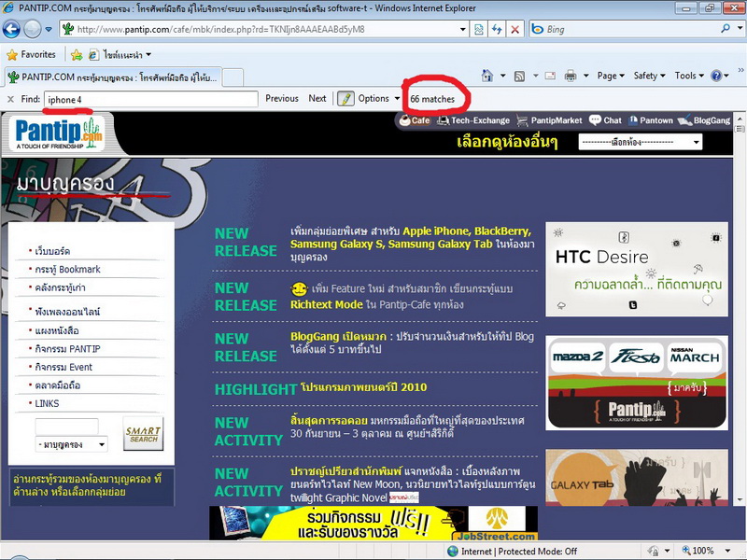Click the Read Mail icon
Screen dimensions: 747x560
tap(550, 77)
